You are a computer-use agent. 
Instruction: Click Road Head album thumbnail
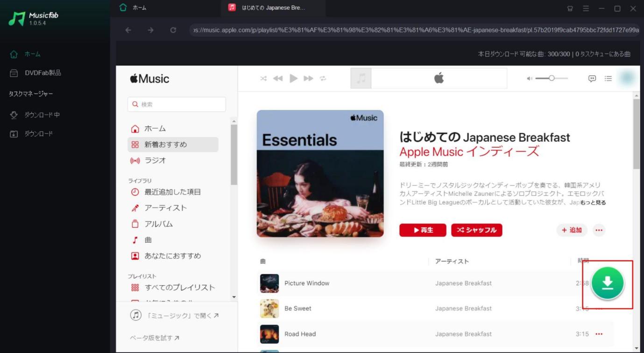pyautogui.click(x=269, y=334)
